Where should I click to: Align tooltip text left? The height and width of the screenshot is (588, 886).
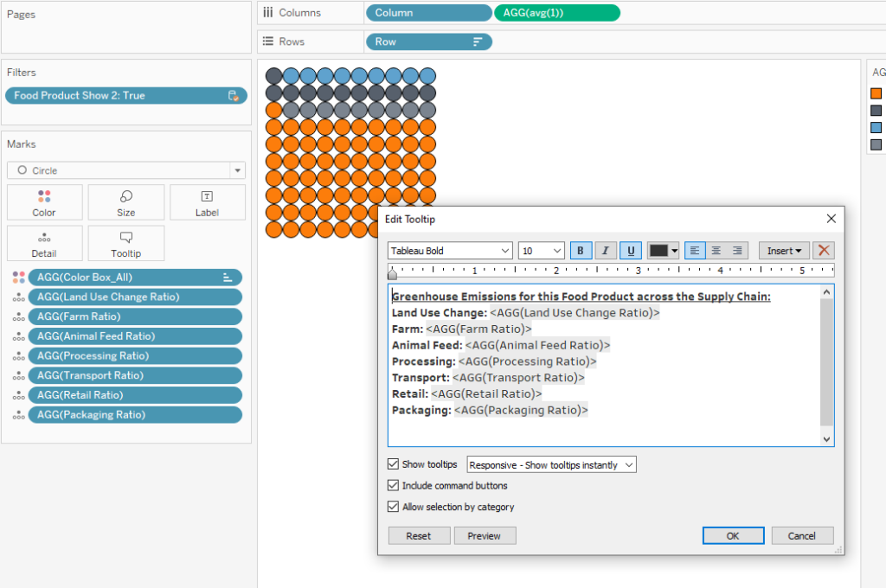(695, 250)
